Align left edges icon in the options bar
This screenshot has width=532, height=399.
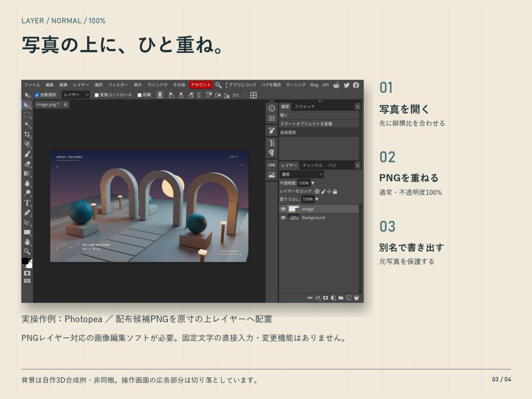pyautogui.click(x=171, y=95)
